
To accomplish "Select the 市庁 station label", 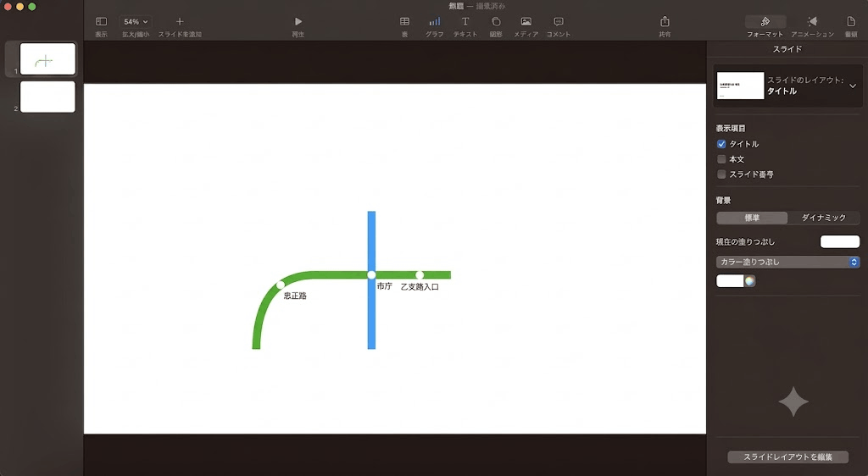I will 384,285.
